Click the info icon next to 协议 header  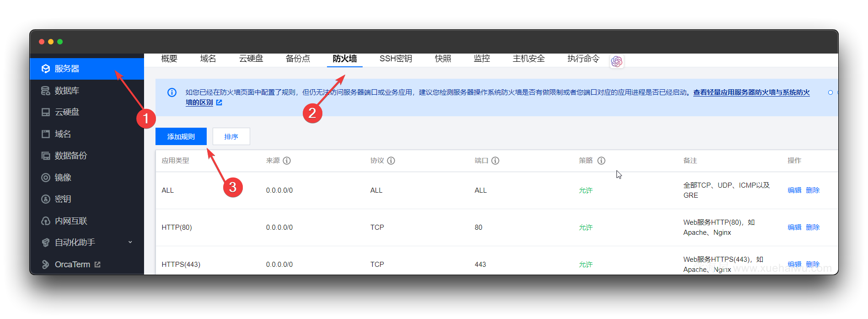391,161
